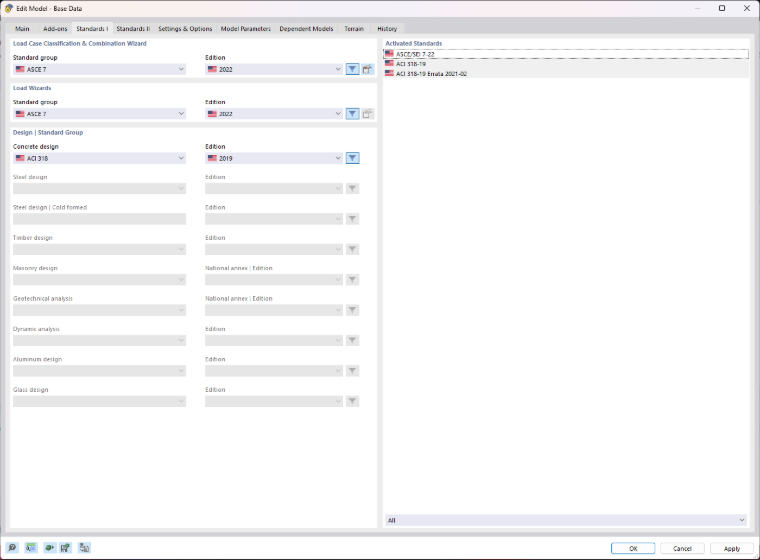
Task: Open the Settings & Options tab
Action: coord(185,29)
